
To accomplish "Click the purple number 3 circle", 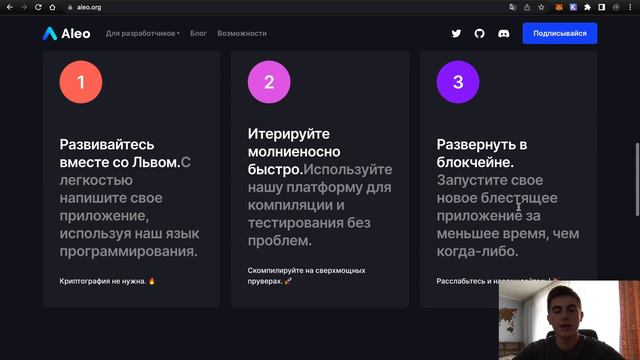I will pos(458,82).
